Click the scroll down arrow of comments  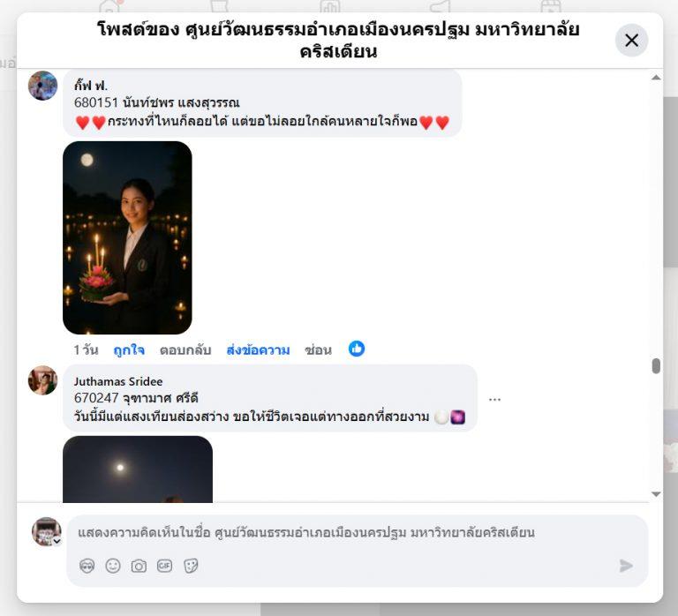tap(656, 494)
